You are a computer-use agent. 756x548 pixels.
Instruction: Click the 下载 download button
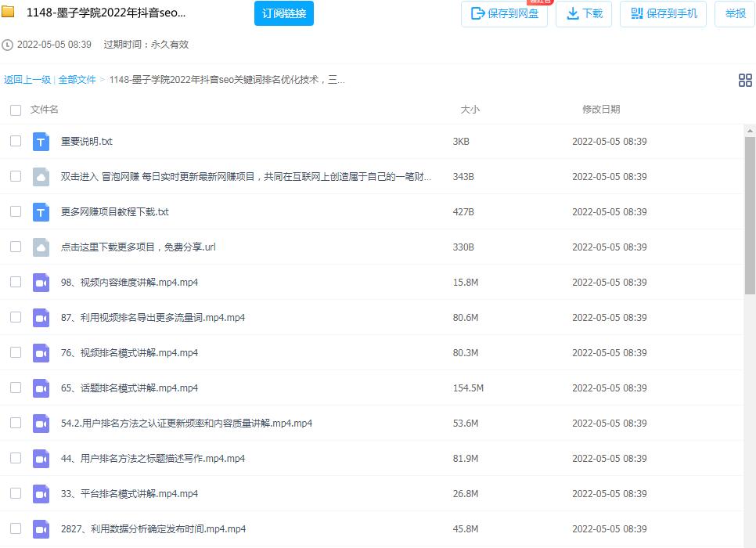pos(584,13)
